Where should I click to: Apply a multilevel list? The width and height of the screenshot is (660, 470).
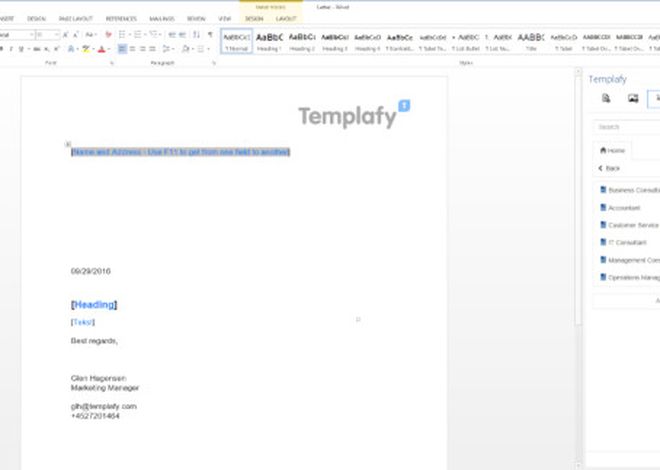[x=153, y=35]
